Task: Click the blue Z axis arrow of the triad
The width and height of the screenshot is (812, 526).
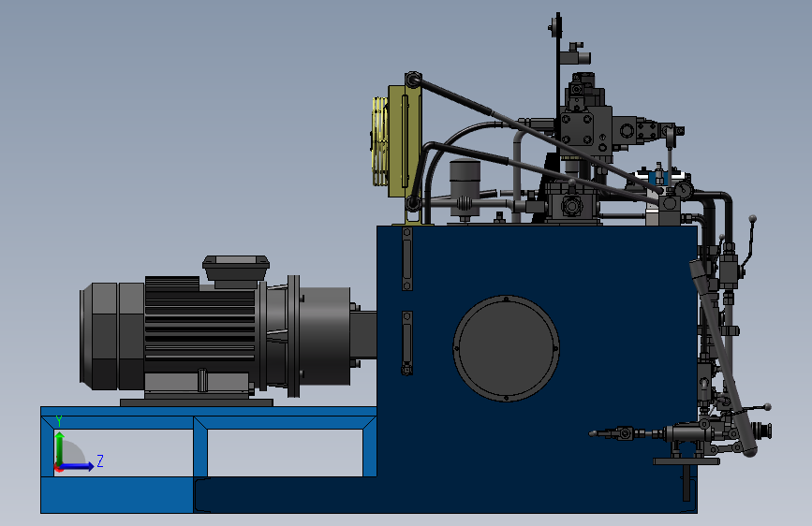Action: coord(78,466)
